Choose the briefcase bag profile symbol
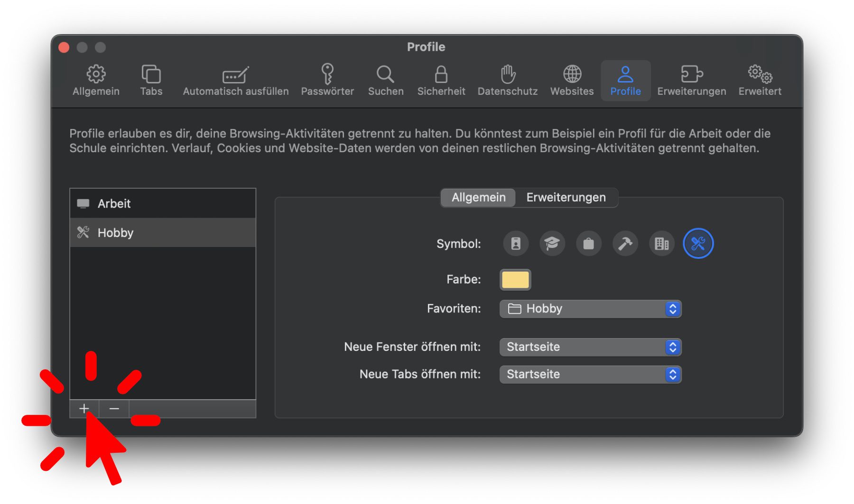Image resolution: width=854 pixels, height=504 pixels. tap(589, 243)
